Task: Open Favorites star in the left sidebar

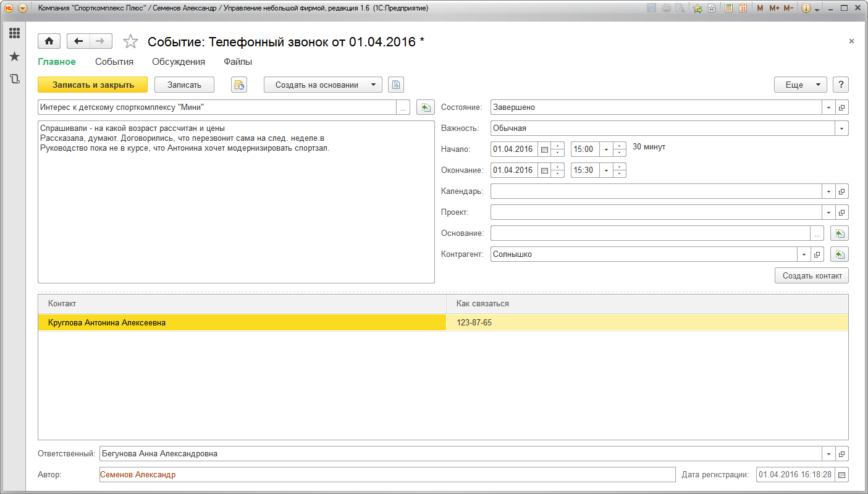Action: [x=14, y=57]
